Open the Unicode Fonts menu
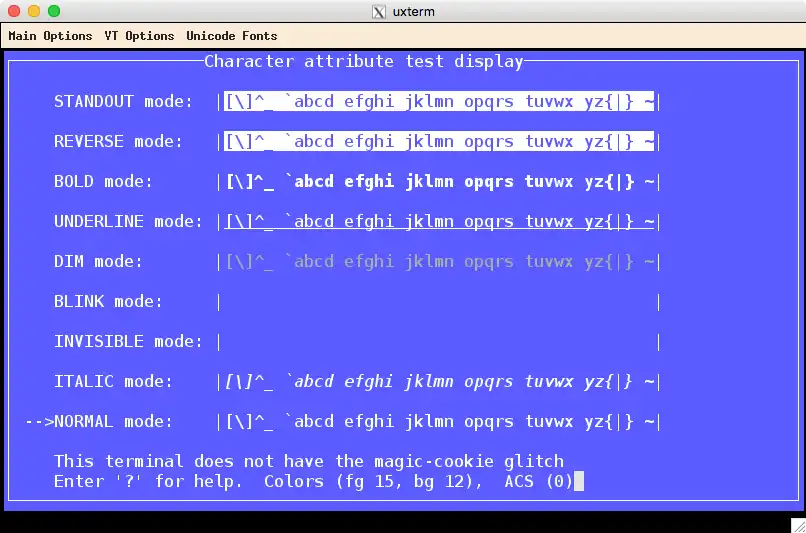Screen dimensions: 806x533 tap(231, 36)
